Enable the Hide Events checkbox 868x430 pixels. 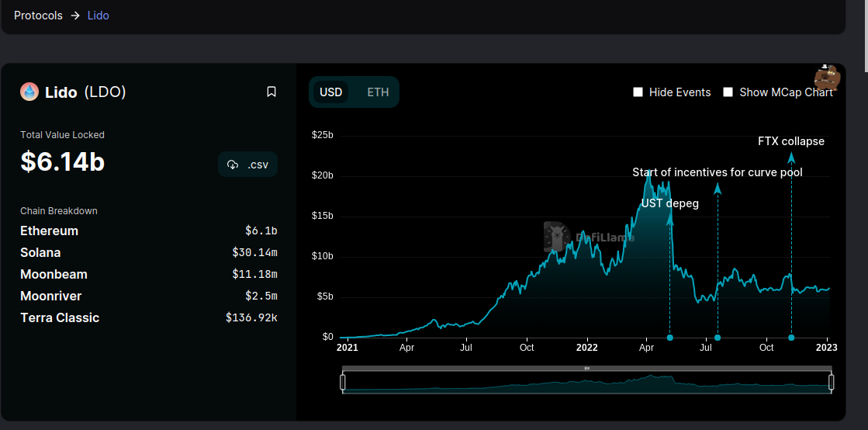tap(638, 92)
